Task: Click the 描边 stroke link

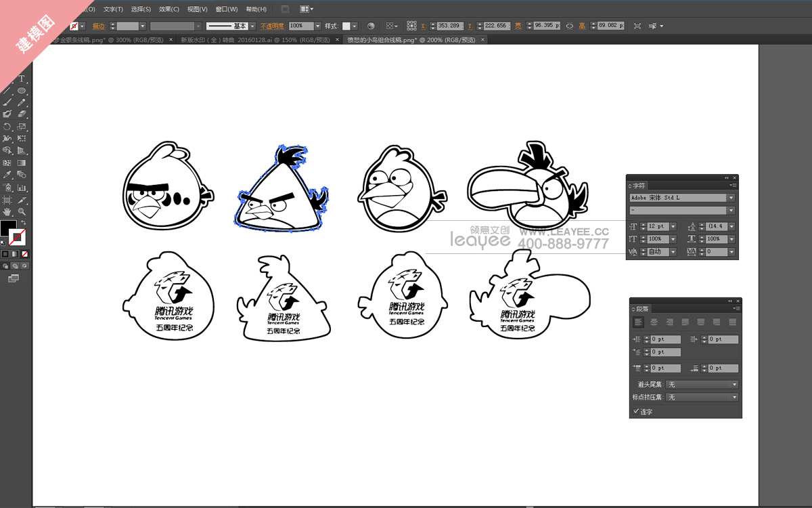Action: [x=99, y=26]
